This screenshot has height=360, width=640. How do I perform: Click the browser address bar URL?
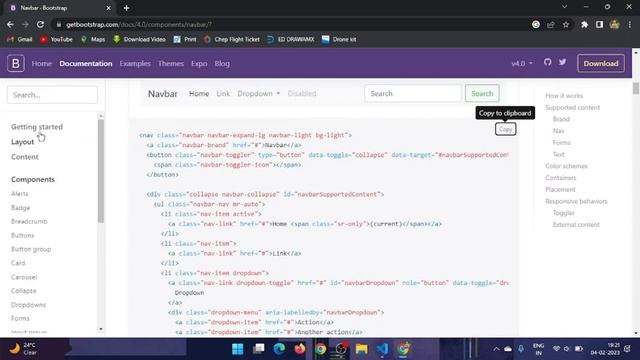click(x=139, y=24)
